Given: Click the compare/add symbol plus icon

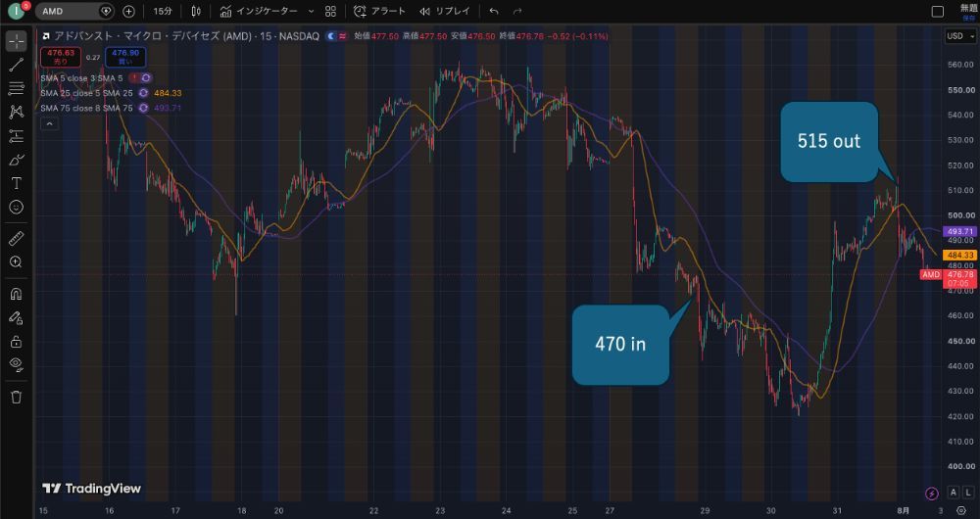Looking at the screenshot, I should point(128,11).
